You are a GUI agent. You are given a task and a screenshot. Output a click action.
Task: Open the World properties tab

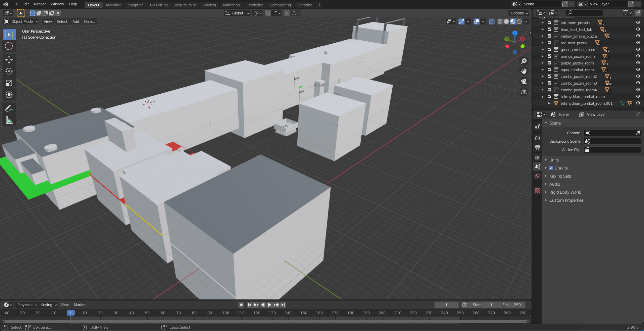pyautogui.click(x=538, y=176)
